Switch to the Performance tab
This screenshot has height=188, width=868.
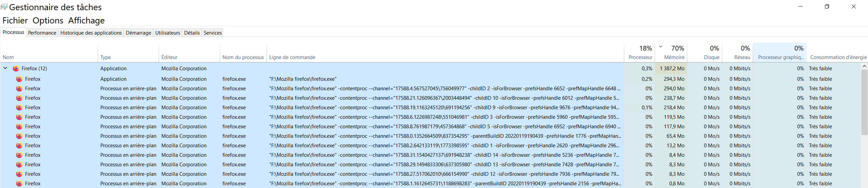[42, 33]
